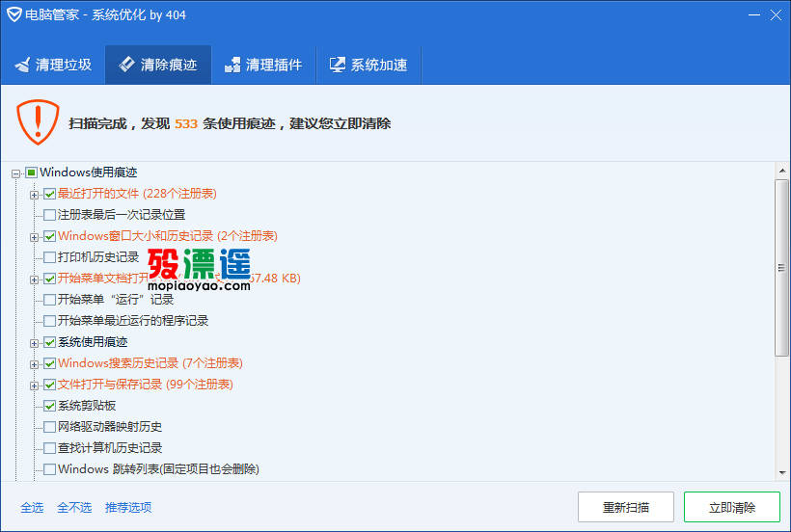Open the 清理插件 tab

tap(263, 65)
